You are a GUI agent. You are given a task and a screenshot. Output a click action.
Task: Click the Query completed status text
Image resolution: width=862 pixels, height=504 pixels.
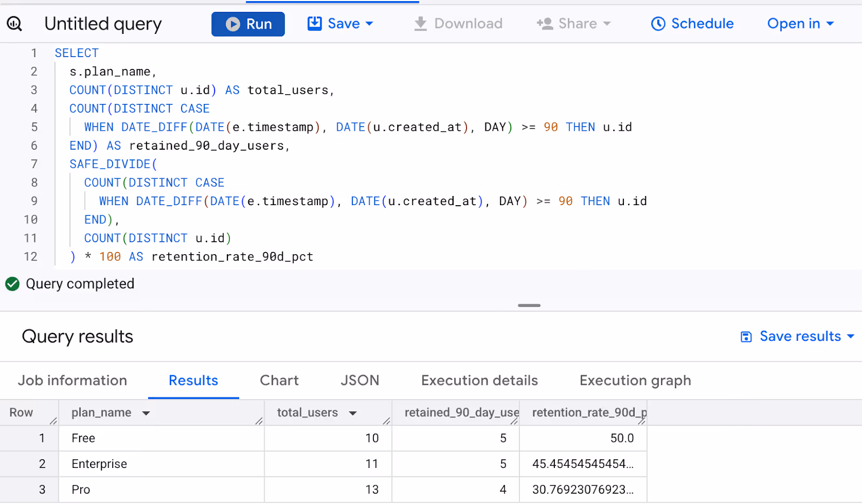tap(80, 284)
